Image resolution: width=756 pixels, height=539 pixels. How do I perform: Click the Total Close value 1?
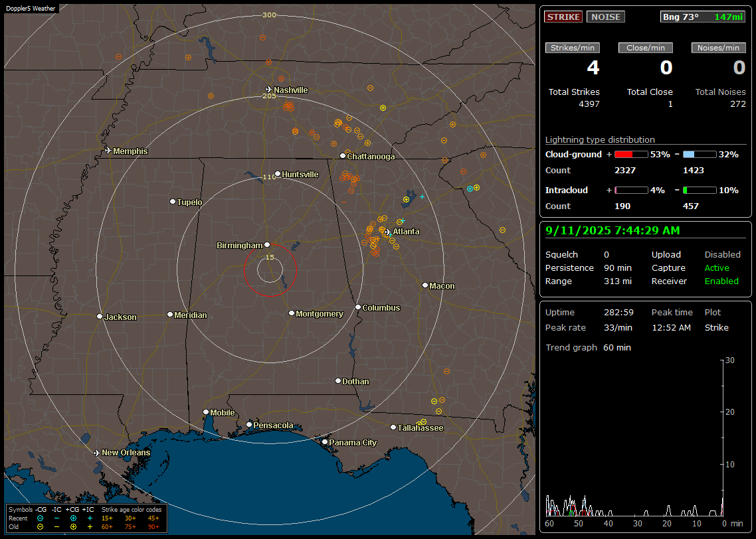670,104
